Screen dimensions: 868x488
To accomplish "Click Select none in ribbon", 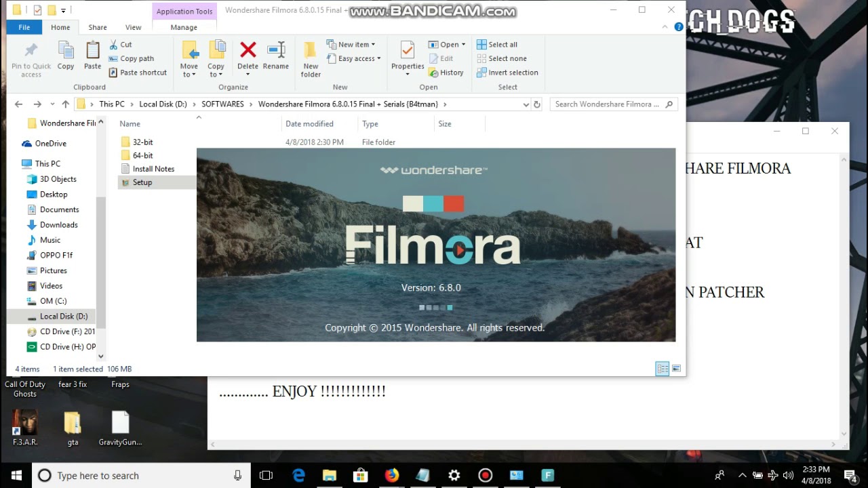I will [x=502, y=59].
